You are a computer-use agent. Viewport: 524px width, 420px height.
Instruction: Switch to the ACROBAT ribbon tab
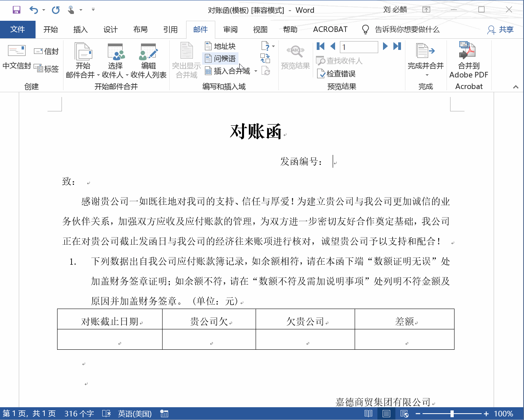pos(330,29)
